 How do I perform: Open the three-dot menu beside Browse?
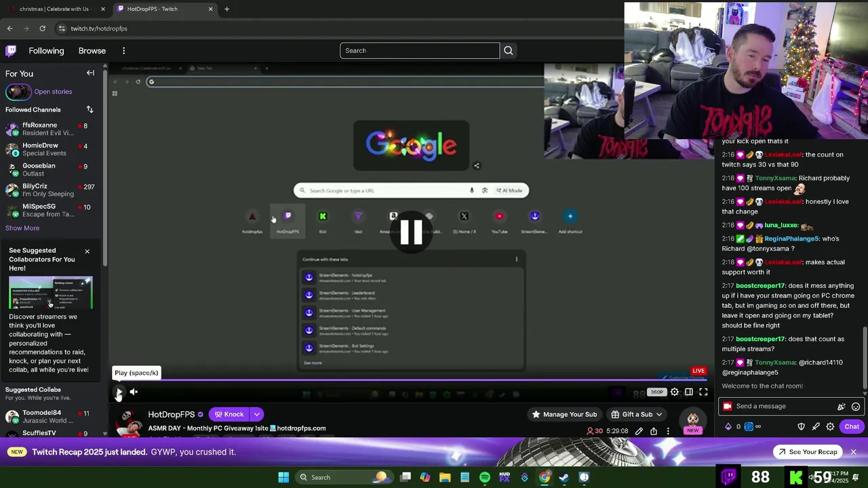pos(123,51)
